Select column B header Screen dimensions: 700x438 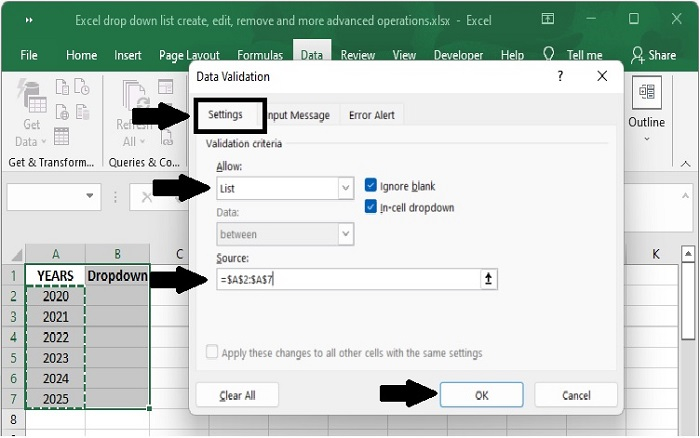pos(117,254)
